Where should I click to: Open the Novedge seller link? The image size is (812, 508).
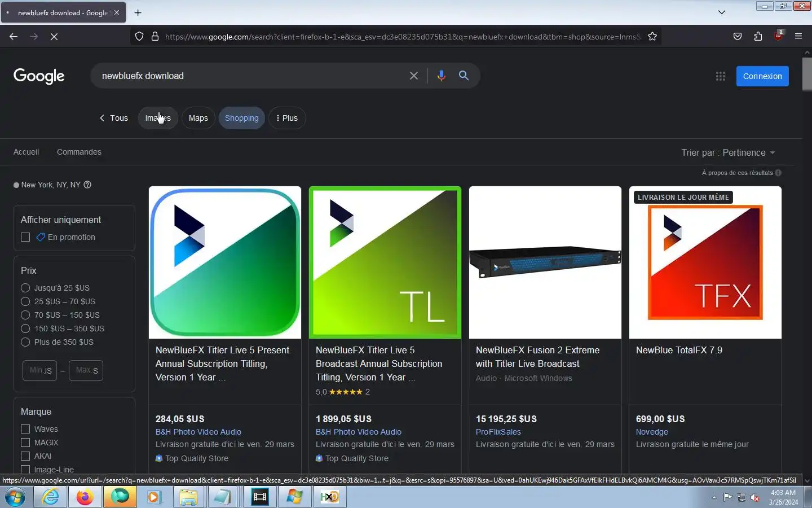(652, 432)
